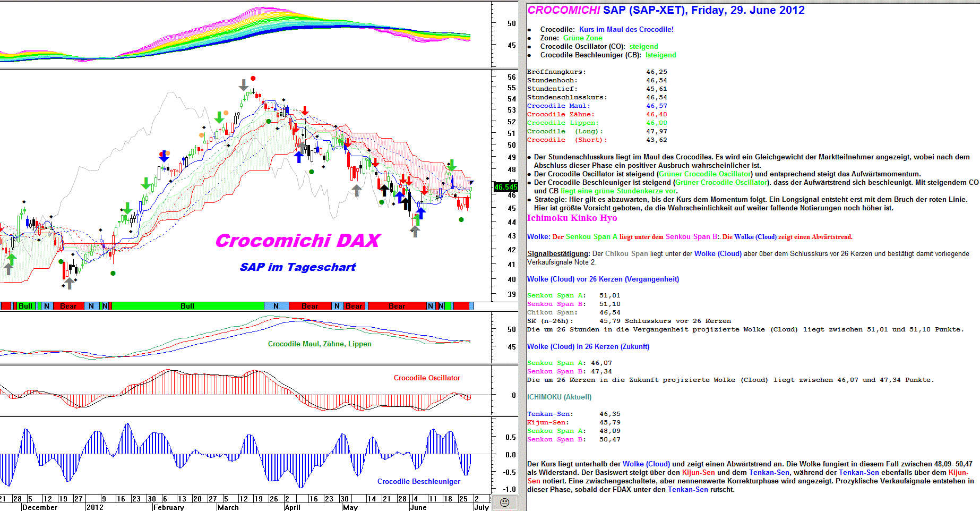Image resolution: width=980 pixels, height=511 pixels.
Task: Click the smiley face icon below the price axis
Action: (504, 503)
